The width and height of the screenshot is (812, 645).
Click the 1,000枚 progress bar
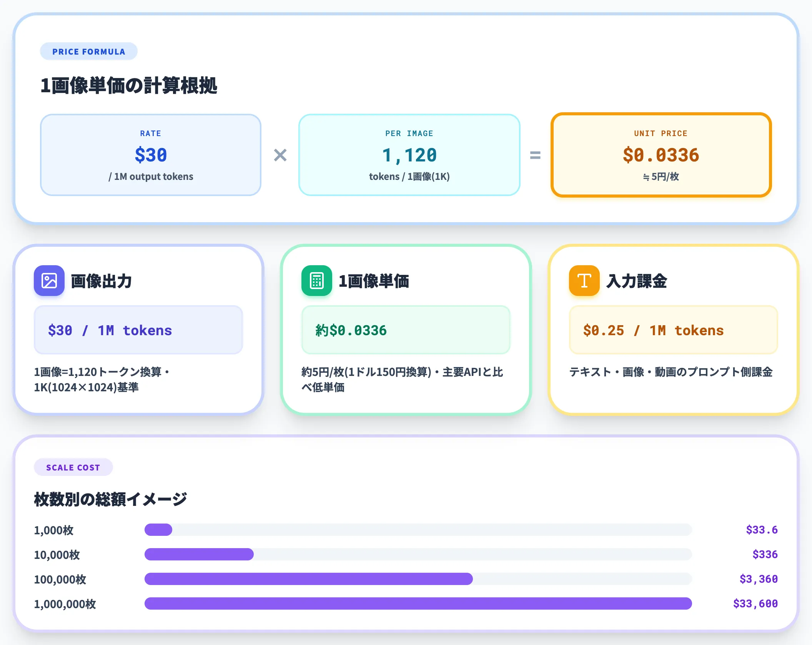click(x=418, y=530)
